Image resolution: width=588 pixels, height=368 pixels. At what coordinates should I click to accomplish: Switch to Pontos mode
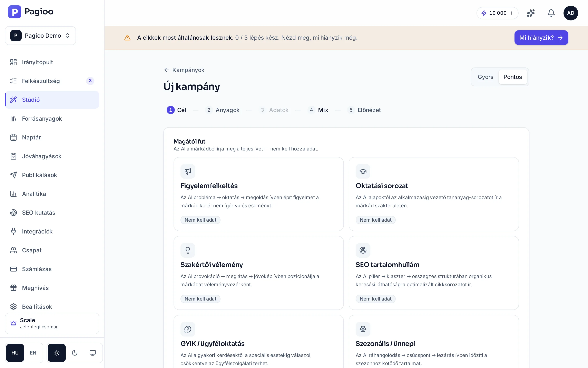[x=512, y=77]
